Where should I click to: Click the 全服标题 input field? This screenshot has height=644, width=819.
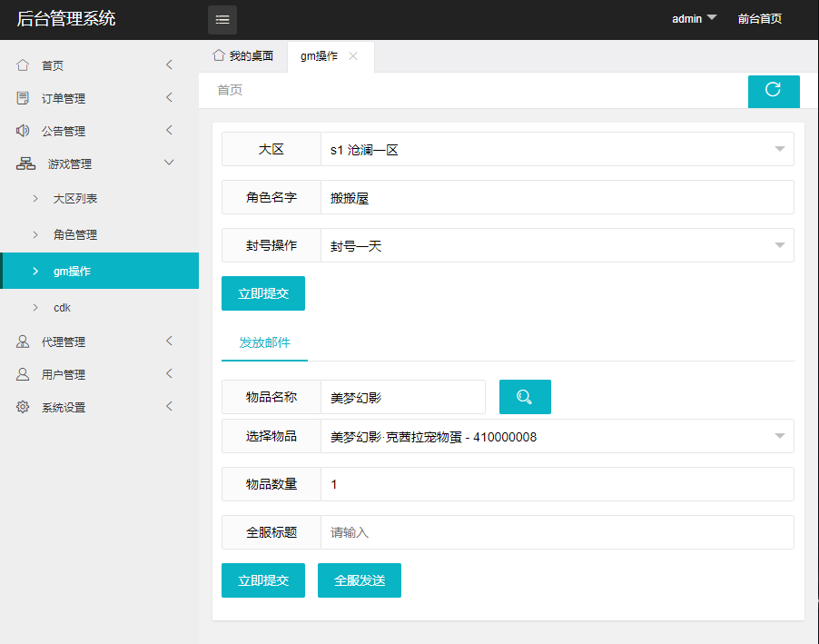557,532
